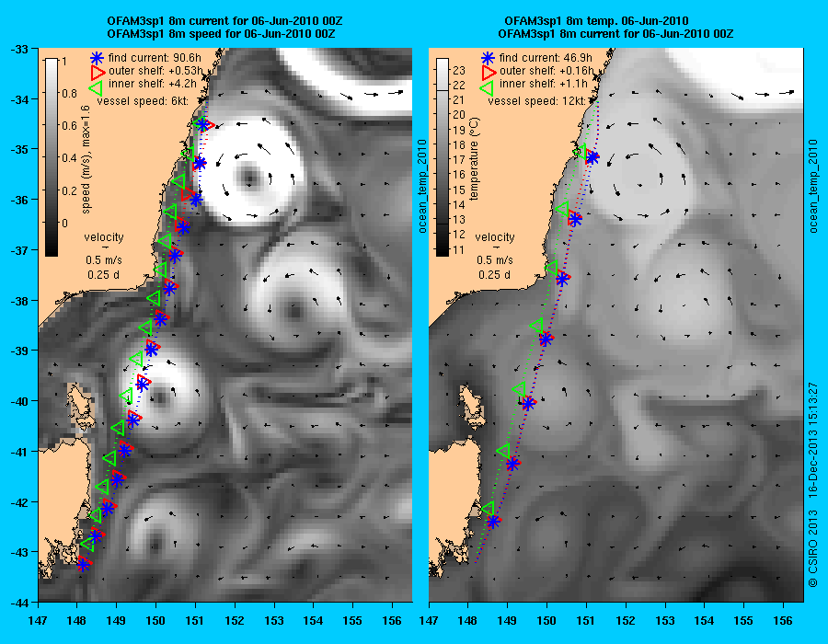Click 'outer shelf: +0.53h' text in left map

click(155, 71)
